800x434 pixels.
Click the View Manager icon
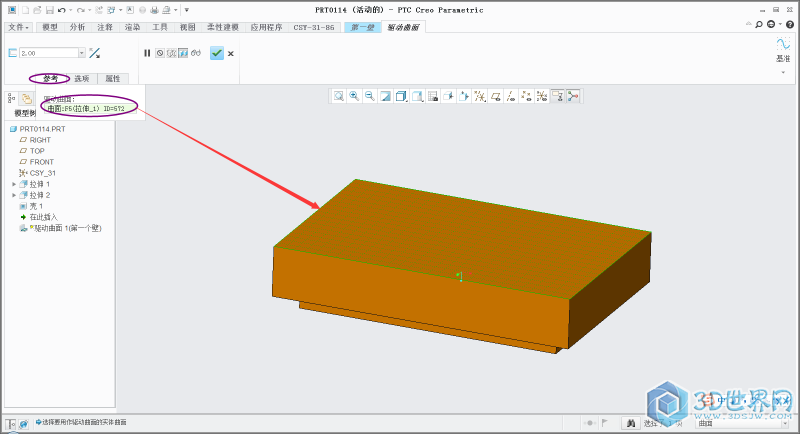tap(433, 96)
